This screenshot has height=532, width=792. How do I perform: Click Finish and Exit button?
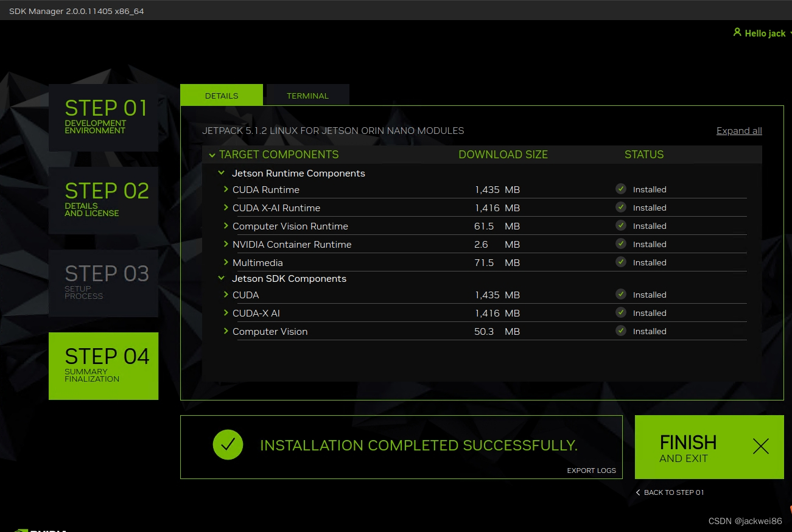[709, 447]
